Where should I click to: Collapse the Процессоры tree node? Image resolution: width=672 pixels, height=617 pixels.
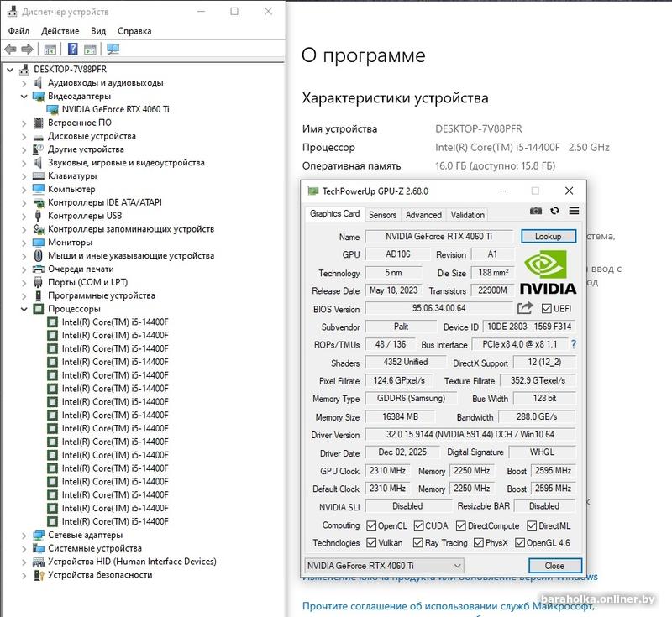pos(24,309)
